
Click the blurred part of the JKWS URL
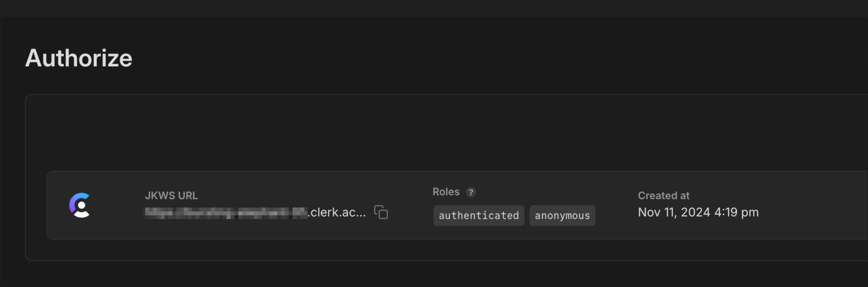point(226,213)
